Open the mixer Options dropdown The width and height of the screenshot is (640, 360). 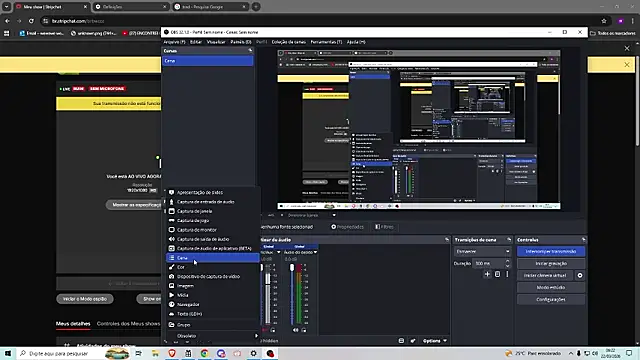pos(434,341)
